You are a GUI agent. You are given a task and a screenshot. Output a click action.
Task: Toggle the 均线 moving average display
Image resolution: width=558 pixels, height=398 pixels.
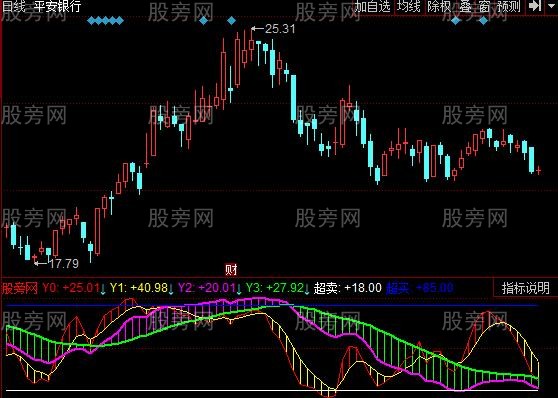(x=409, y=6)
